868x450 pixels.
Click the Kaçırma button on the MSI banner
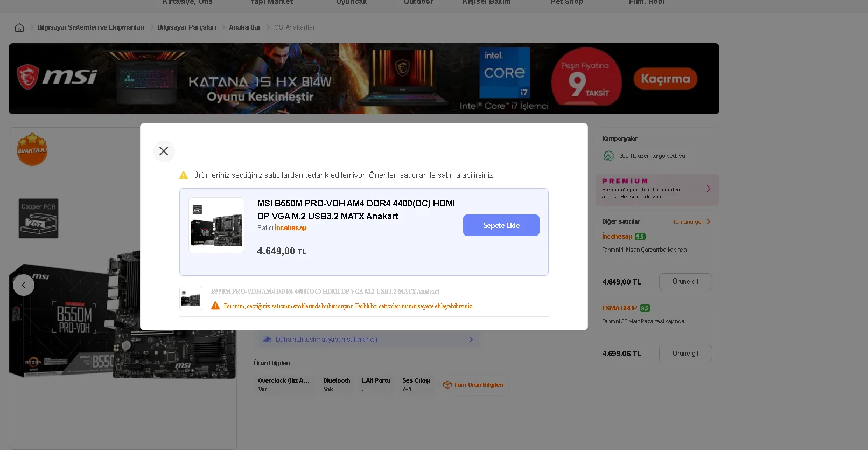coord(665,79)
